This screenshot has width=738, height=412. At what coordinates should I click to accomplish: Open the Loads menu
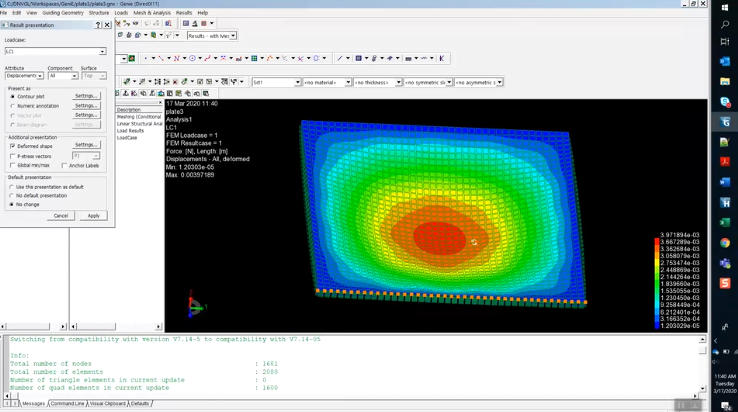coord(121,13)
